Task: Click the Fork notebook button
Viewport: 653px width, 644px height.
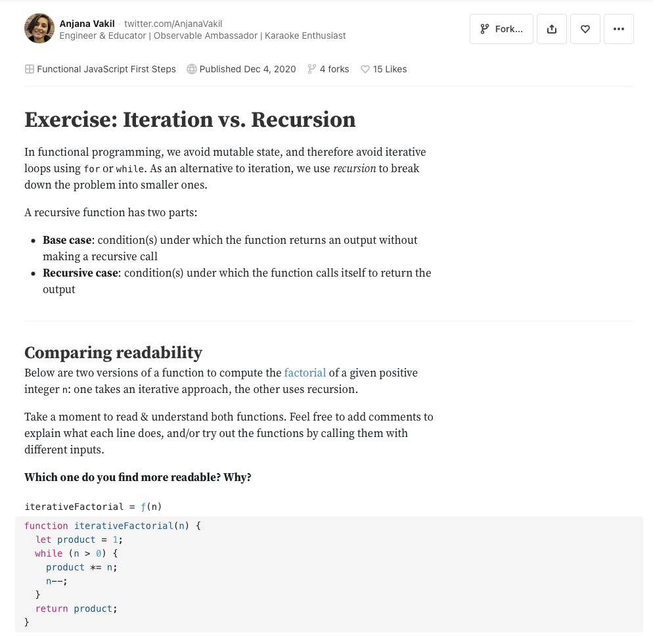Action: tap(501, 29)
